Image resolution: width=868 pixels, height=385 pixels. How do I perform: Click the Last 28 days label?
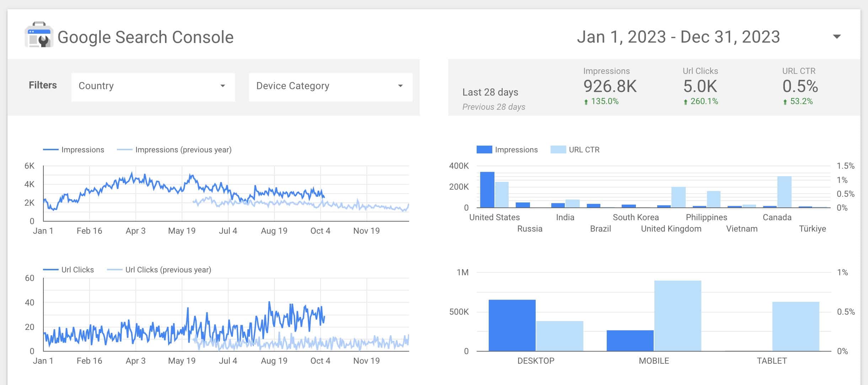(490, 92)
